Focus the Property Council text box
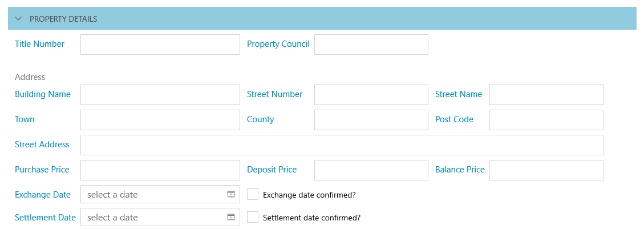Viewport: 644px width, 229px height. (371, 45)
